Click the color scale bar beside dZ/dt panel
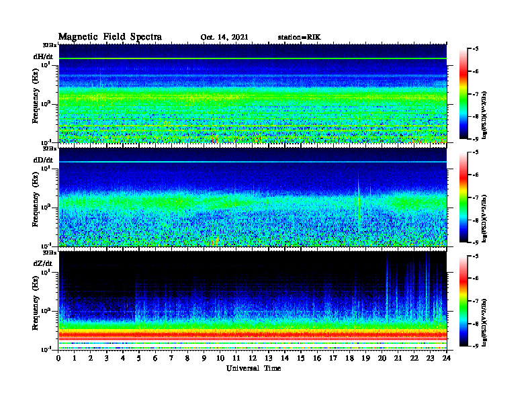The height and width of the screenshot is (411, 532). (463, 301)
